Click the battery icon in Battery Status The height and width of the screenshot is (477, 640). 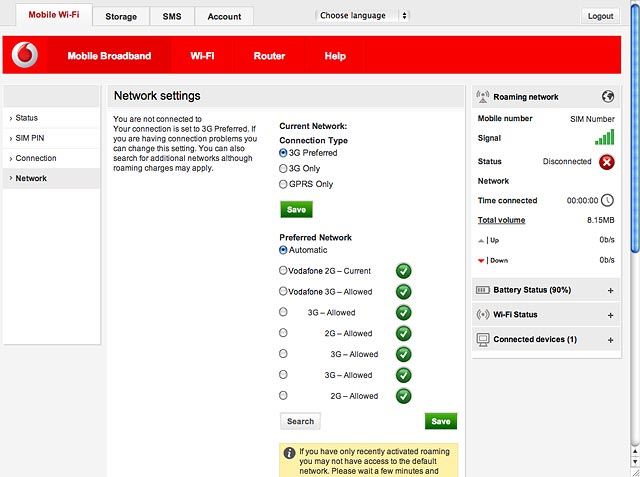(483, 290)
